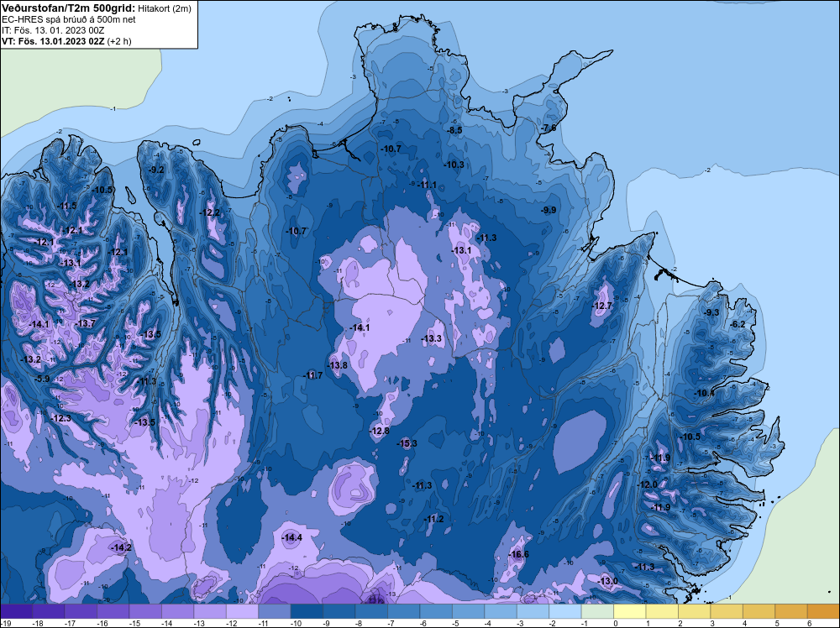Viewport: 840px width, 628px height.
Task: Click the -15.3 temperature label
Action: pyautogui.click(x=407, y=443)
